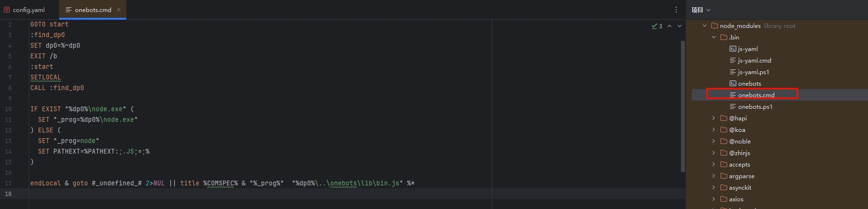Click the editor vertical scrollbar
Viewport: 868px width, 209px height.
point(683,106)
